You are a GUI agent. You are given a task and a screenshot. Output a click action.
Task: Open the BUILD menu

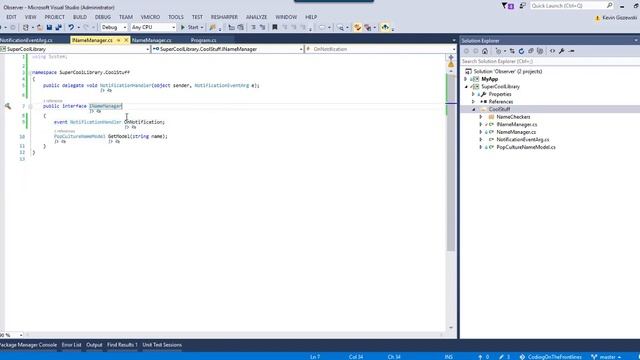80,17
